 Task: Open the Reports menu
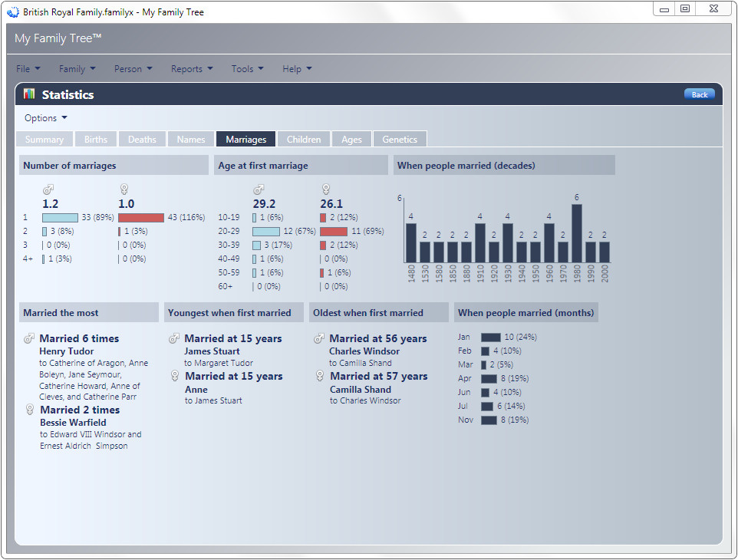[192, 69]
